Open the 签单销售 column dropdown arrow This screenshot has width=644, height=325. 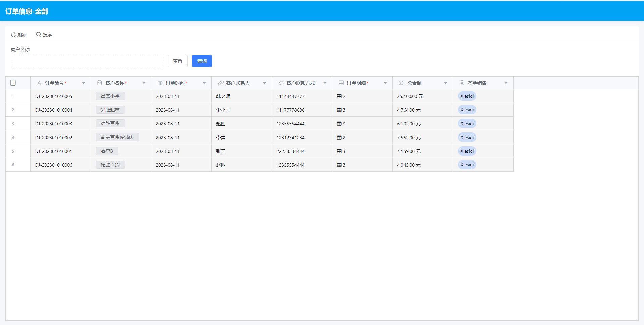pyautogui.click(x=506, y=83)
